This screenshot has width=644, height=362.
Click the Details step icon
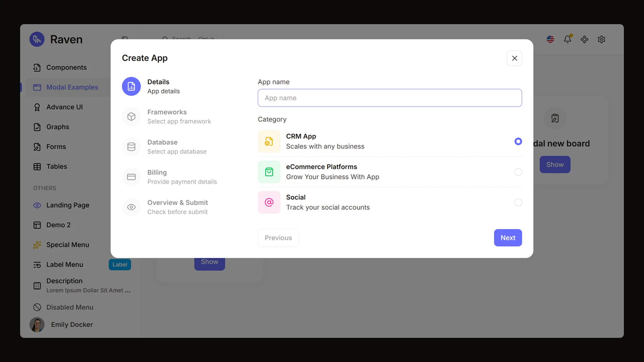point(131,86)
